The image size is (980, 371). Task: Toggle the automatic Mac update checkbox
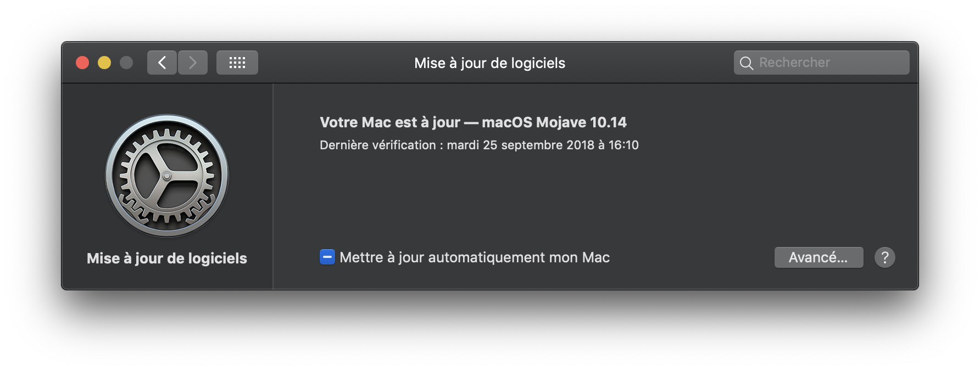(x=327, y=257)
